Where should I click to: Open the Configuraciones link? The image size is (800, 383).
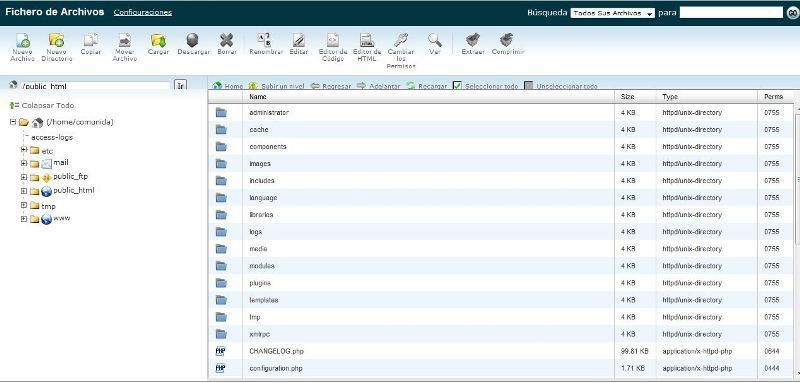[x=143, y=12]
